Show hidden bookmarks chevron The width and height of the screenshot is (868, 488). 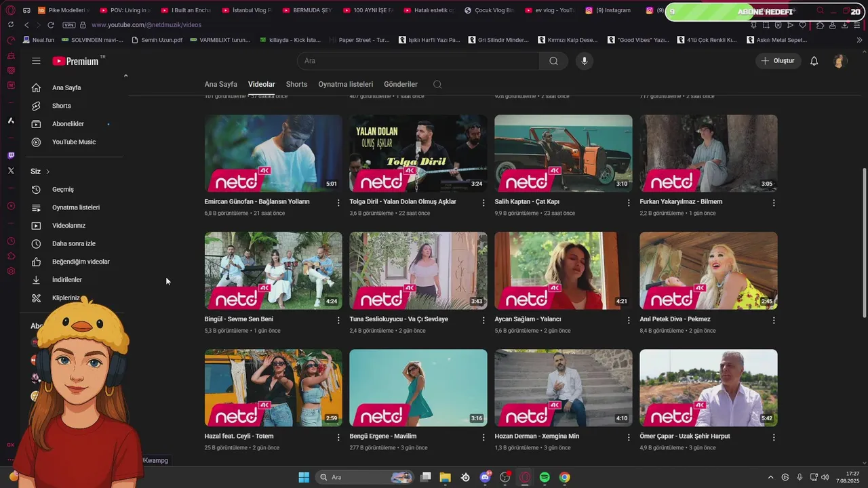click(x=859, y=40)
